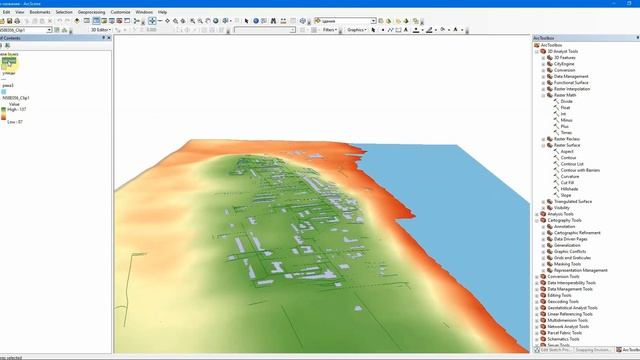This screenshot has width=640, height=360.
Task: Click the Identify tool icon
Action: 256,21
